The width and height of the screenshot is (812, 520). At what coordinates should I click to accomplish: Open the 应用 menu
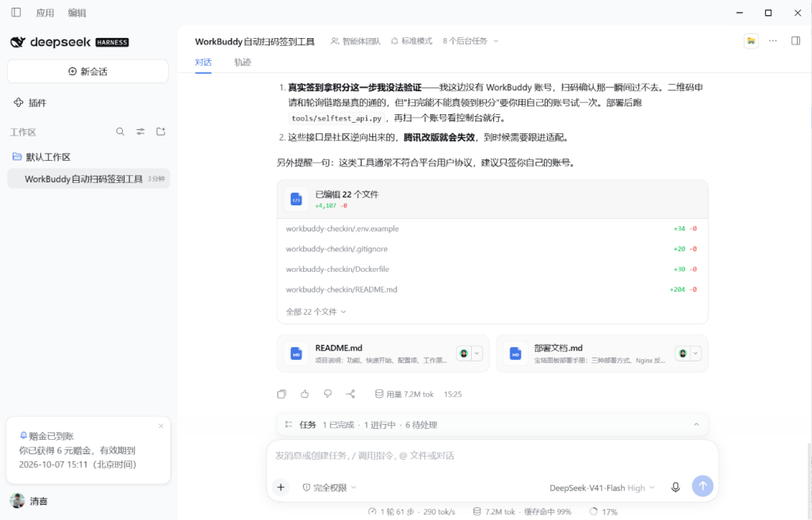[45, 13]
